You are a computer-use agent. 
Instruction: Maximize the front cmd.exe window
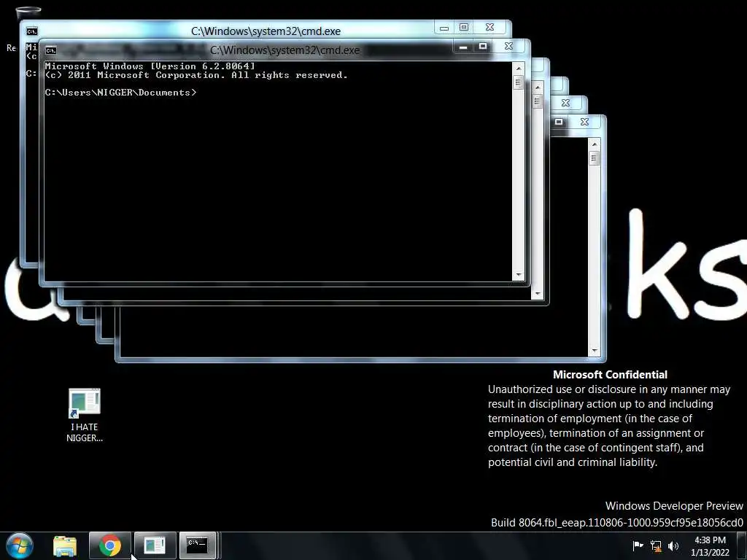[x=483, y=46]
